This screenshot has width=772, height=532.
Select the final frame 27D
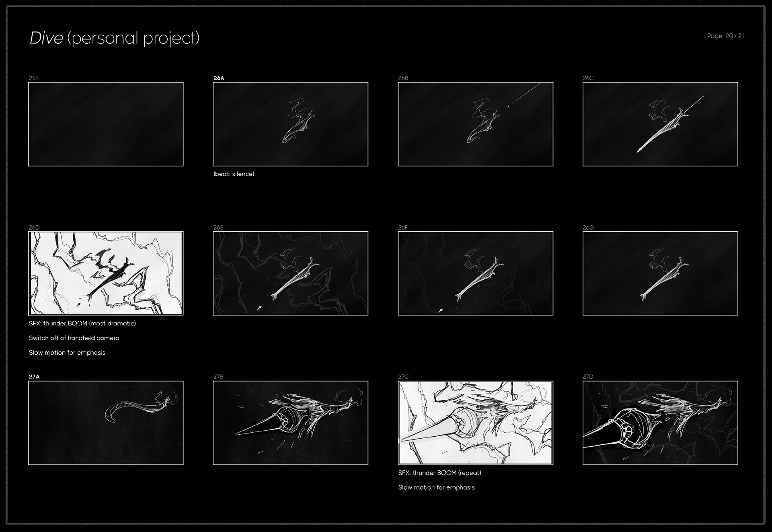pyautogui.click(x=660, y=423)
